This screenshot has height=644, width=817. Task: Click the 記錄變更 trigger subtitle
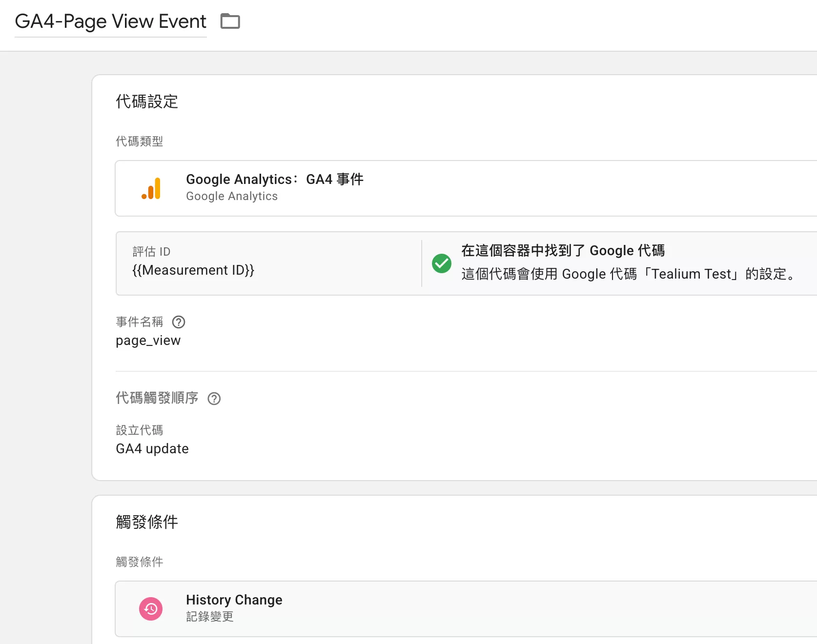pyautogui.click(x=210, y=617)
